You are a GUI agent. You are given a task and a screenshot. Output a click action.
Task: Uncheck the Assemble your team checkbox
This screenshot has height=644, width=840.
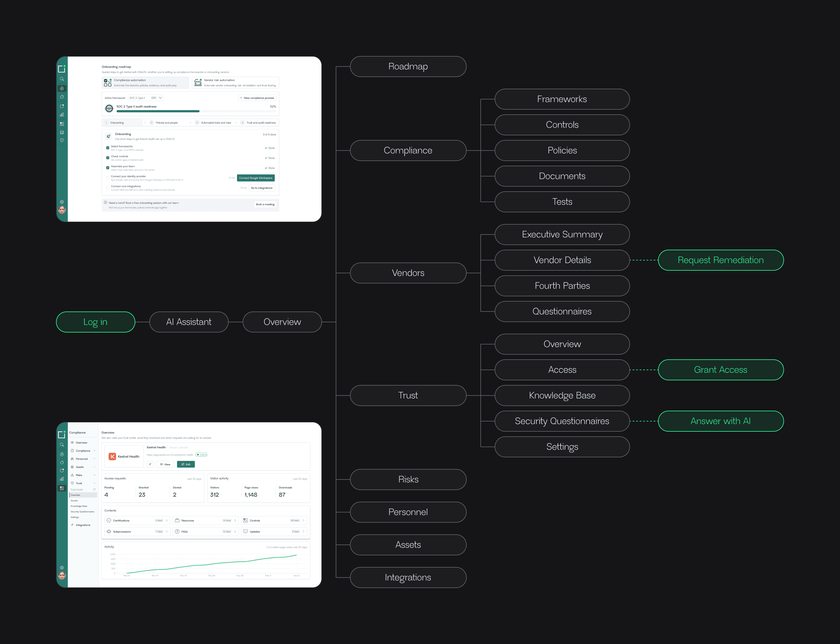[108, 168]
